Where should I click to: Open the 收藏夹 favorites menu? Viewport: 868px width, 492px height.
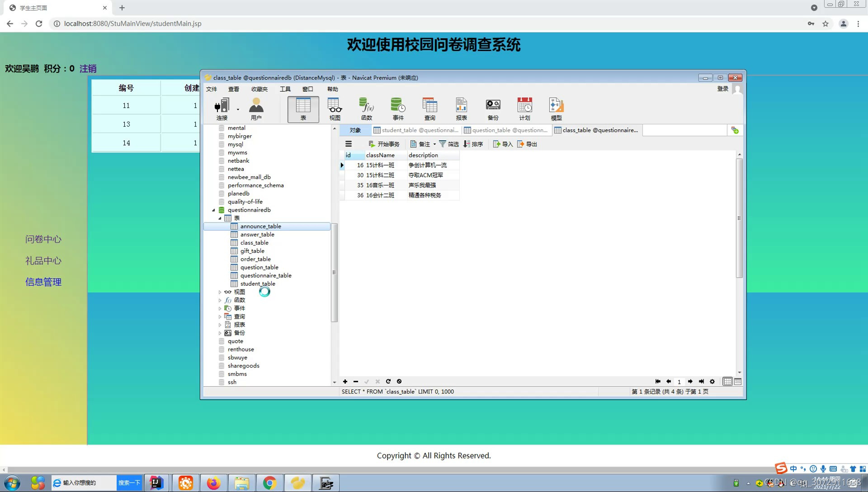(259, 89)
